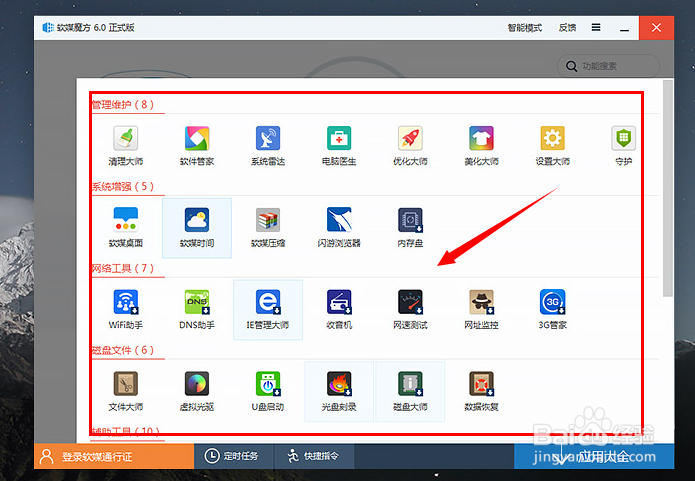Close the 软媒魔方 window

click(656, 28)
